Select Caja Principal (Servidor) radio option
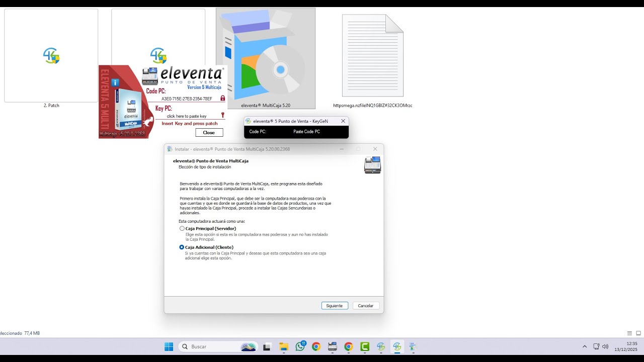644x362 pixels. coord(182,228)
